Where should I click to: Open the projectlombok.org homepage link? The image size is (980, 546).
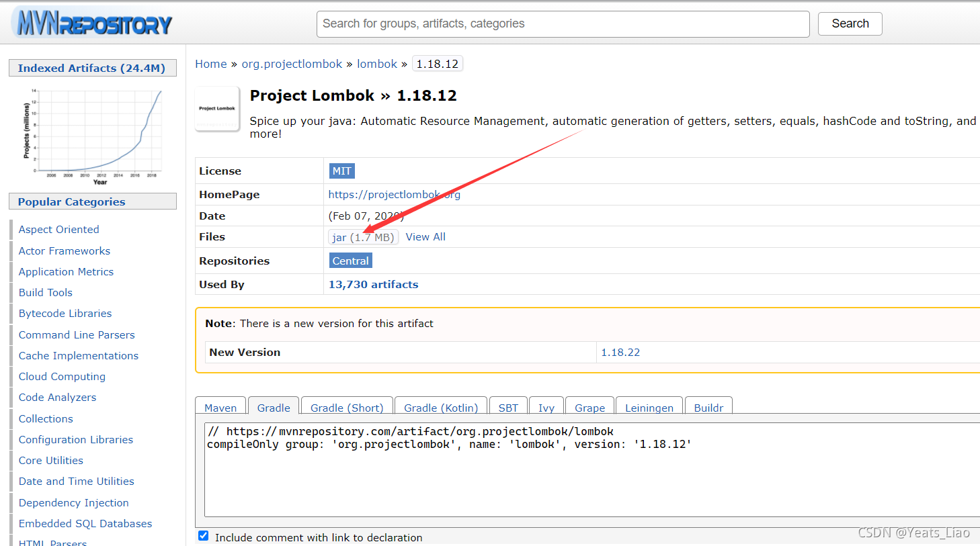[x=394, y=195]
